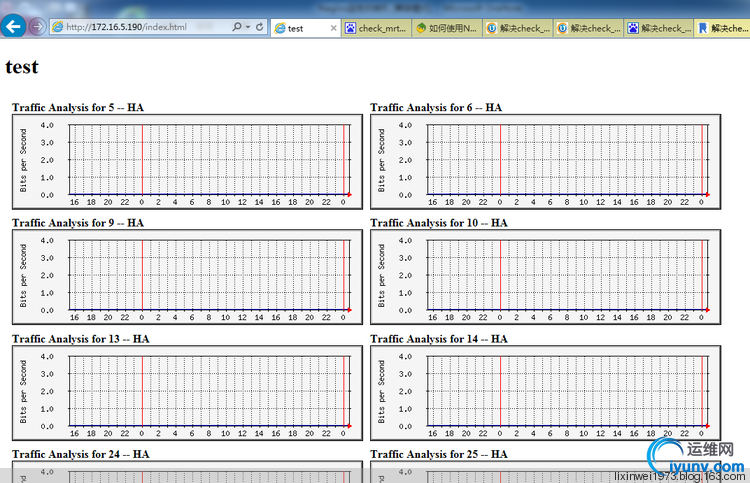The width and height of the screenshot is (750, 483).
Task: Click the 'test' page heading
Action: pyautogui.click(x=22, y=67)
